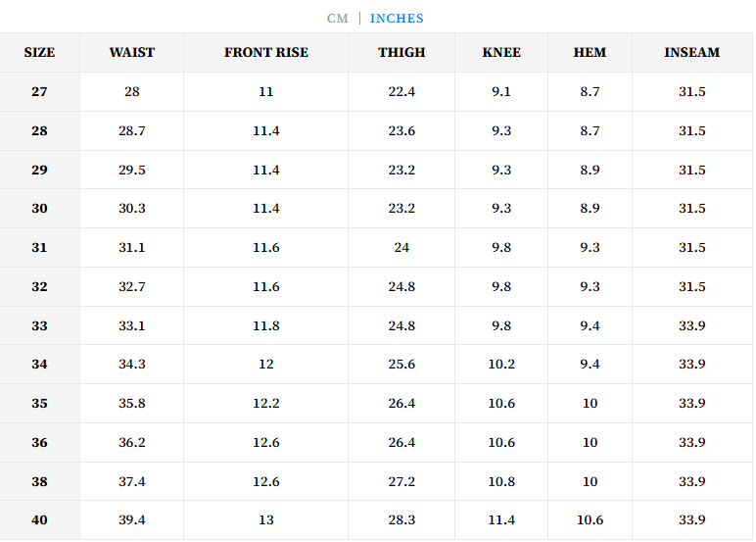The image size is (756, 542).
Task: Switch size chart units to CM
Action: click(x=337, y=19)
